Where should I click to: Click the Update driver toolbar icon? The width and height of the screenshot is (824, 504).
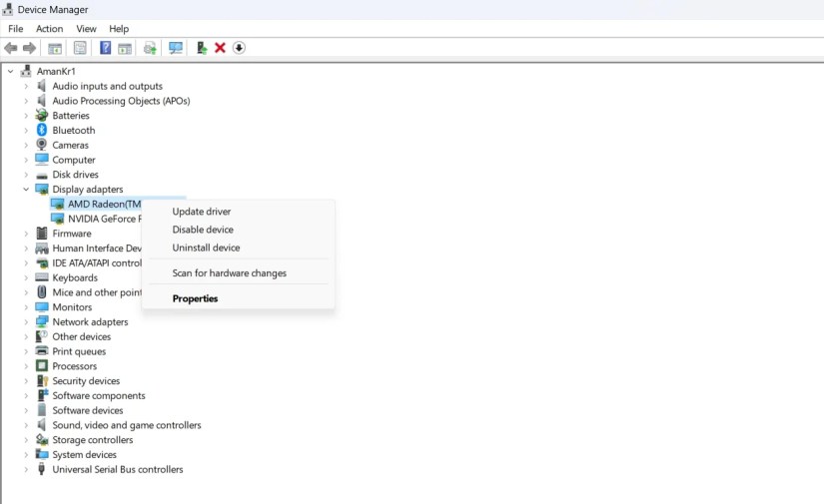coord(150,48)
